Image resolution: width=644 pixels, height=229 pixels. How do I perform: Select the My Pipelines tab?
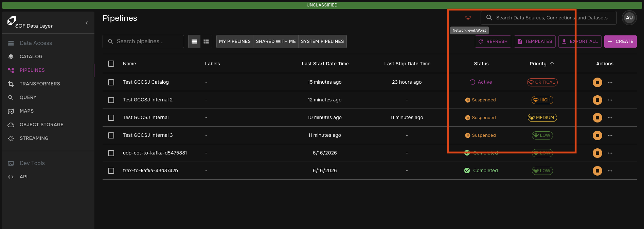(x=235, y=41)
